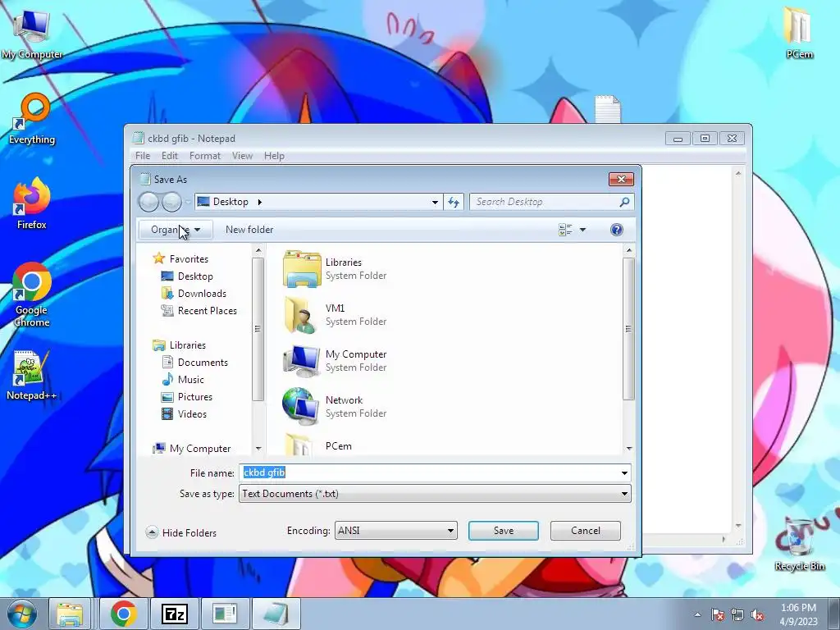Image resolution: width=840 pixels, height=630 pixels.
Task: Click the taskbar clock showing 1:06 PM
Action: [799, 614]
